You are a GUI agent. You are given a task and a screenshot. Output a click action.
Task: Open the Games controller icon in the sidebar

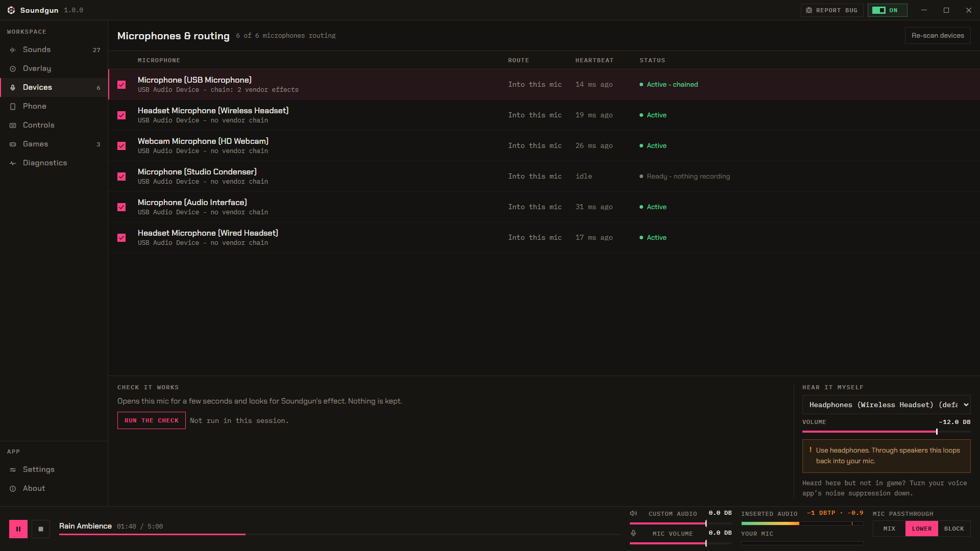click(13, 144)
